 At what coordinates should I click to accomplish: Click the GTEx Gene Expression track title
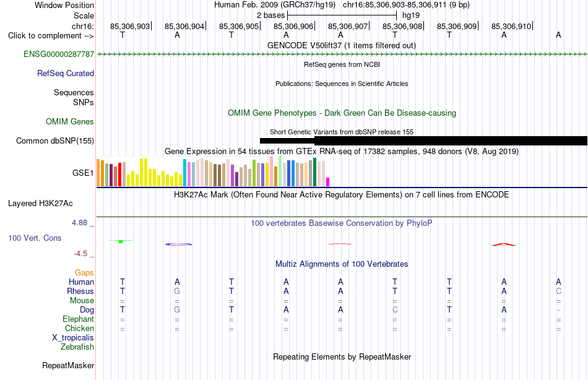pos(342,151)
